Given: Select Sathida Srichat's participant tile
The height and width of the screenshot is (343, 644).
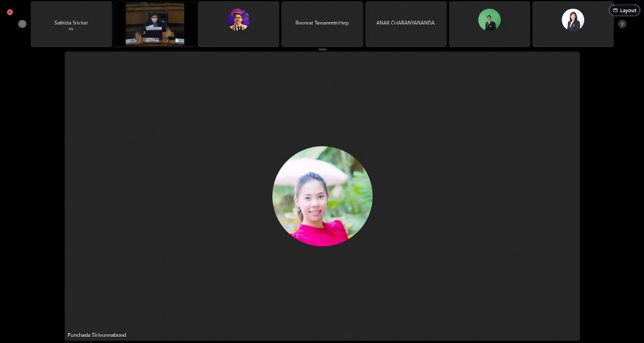Looking at the screenshot, I should (71, 24).
